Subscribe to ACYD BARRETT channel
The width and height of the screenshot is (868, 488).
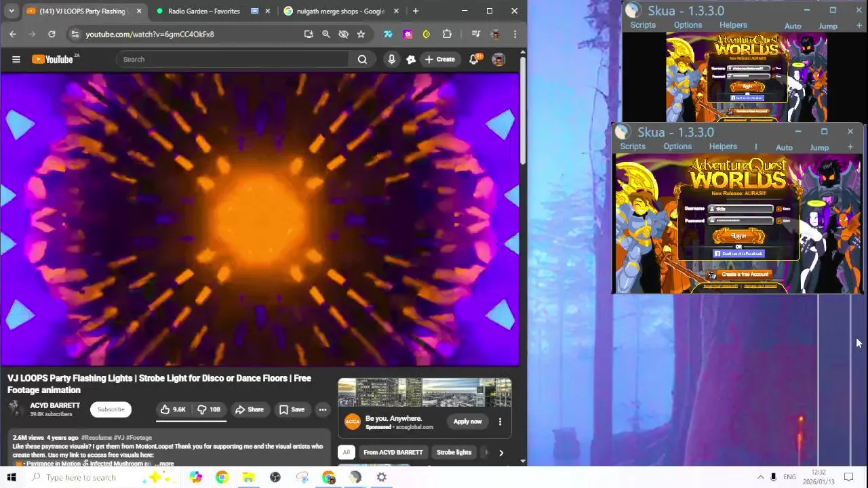click(x=111, y=409)
